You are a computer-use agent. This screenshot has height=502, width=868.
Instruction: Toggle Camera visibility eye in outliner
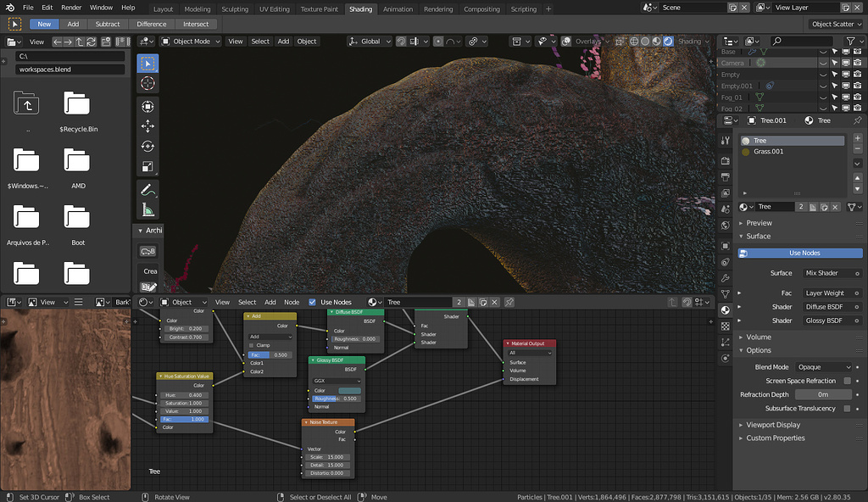pyautogui.click(x=823, y=63)
